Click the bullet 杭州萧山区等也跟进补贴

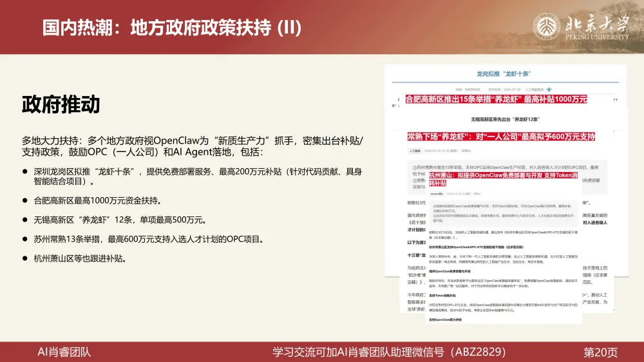(x=80, y=258)
